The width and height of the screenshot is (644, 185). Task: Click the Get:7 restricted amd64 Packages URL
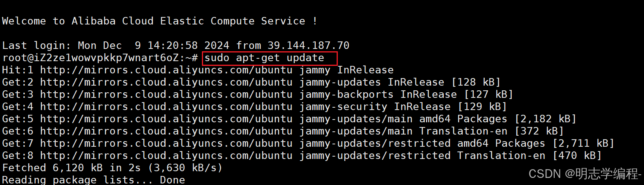[x=166, y=144]
